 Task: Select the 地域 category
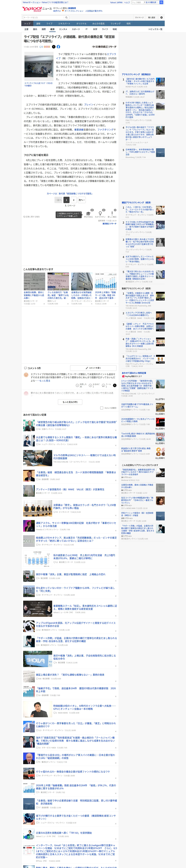click(x=114, y=29)
